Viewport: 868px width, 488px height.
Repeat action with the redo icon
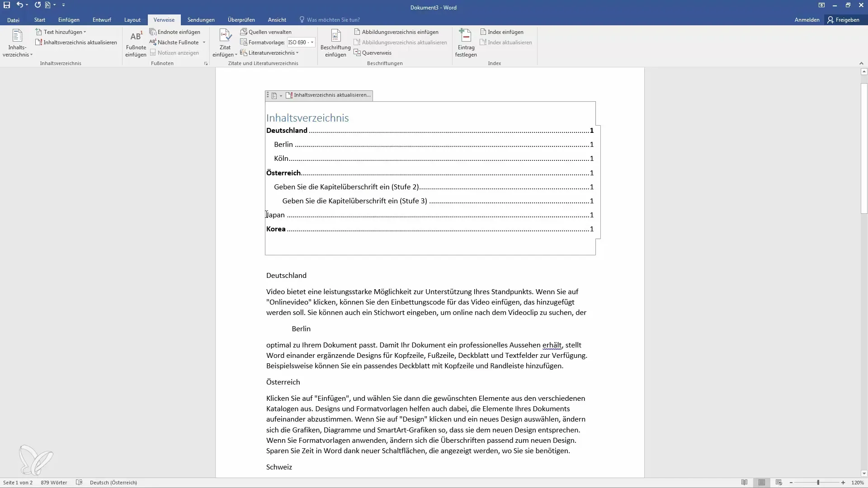38,5
